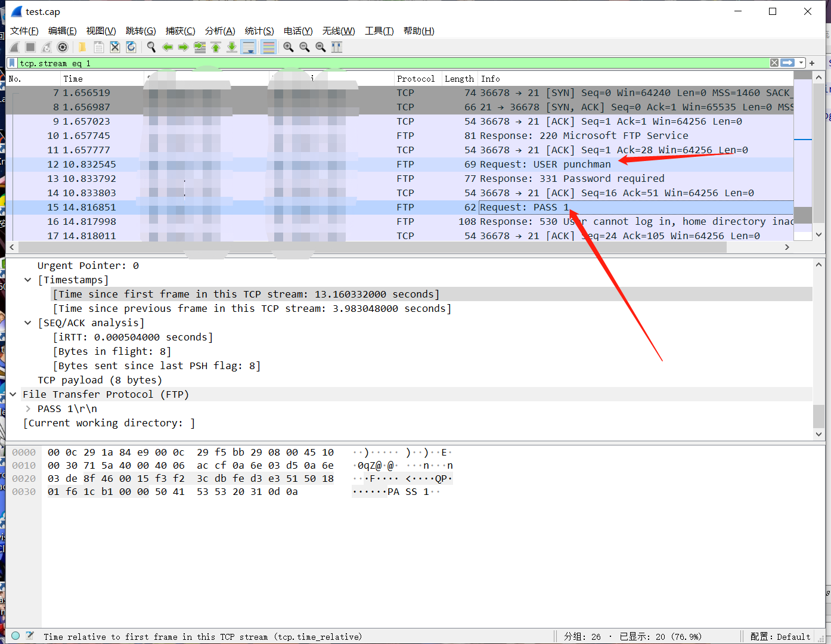Open the 无线(W) menu
Screen dimensions: 831x644
339,31
